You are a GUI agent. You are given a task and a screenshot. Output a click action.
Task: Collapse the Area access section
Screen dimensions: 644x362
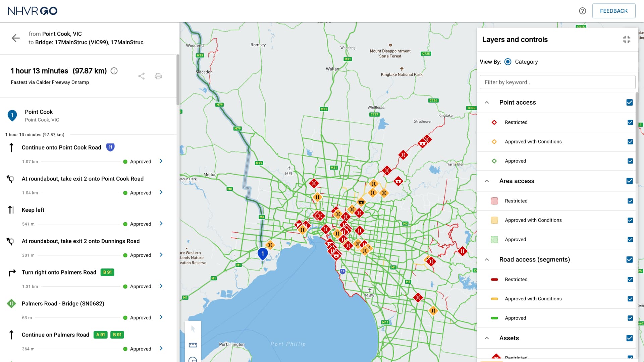(x=487, y=181)
